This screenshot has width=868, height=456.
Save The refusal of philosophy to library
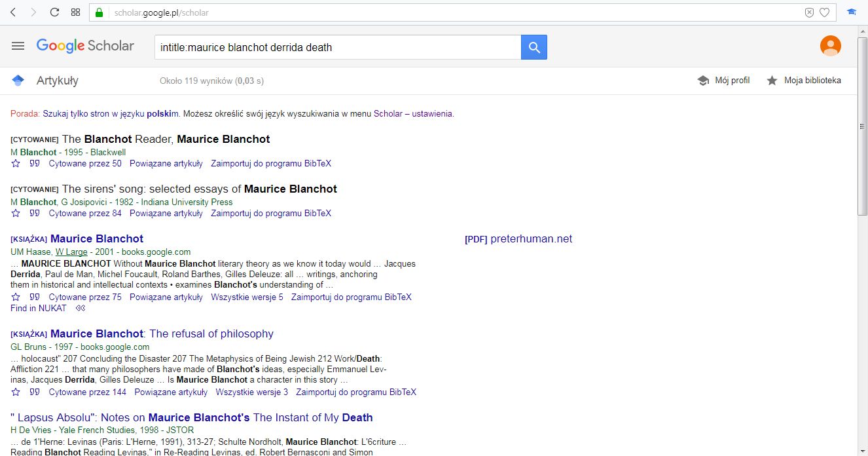click(15, 392)
